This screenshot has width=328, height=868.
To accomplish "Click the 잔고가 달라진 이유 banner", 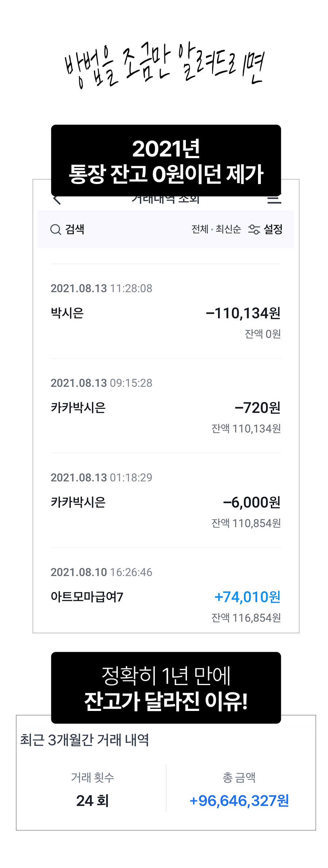I will point(166,688).
